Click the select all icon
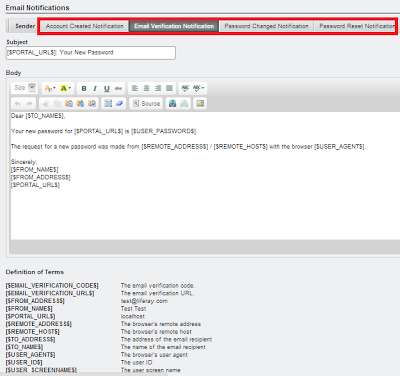This screenshot has width=400, height=376. pos(108,104)
